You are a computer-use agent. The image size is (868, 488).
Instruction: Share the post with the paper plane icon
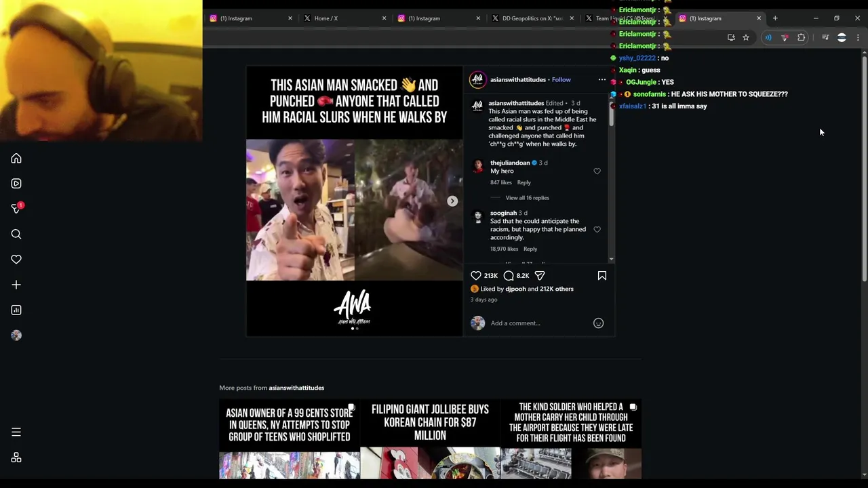(x=540, y=276)
